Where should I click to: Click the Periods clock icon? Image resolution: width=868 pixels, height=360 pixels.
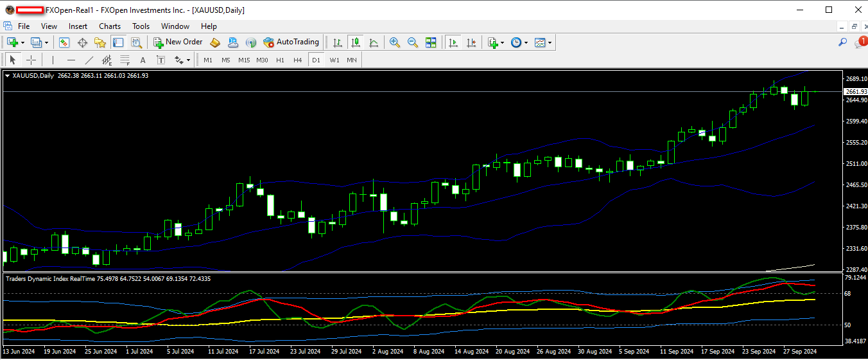[x=516, y=42]
